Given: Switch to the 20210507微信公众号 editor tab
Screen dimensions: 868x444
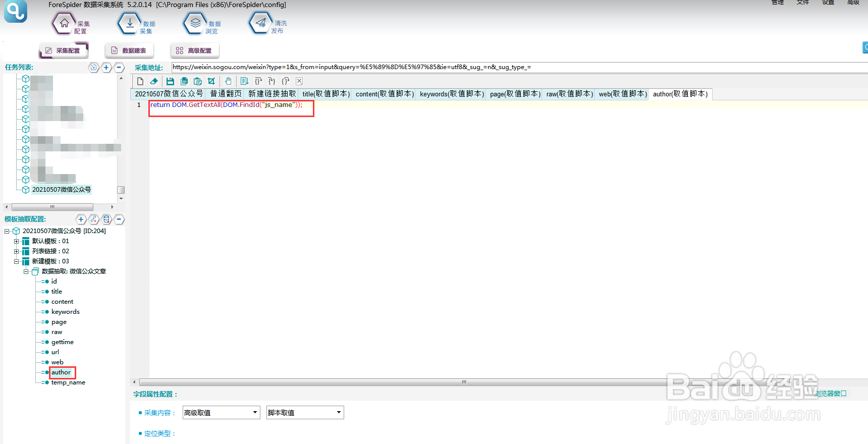Looking at the screenshot, I should [169, 94].
